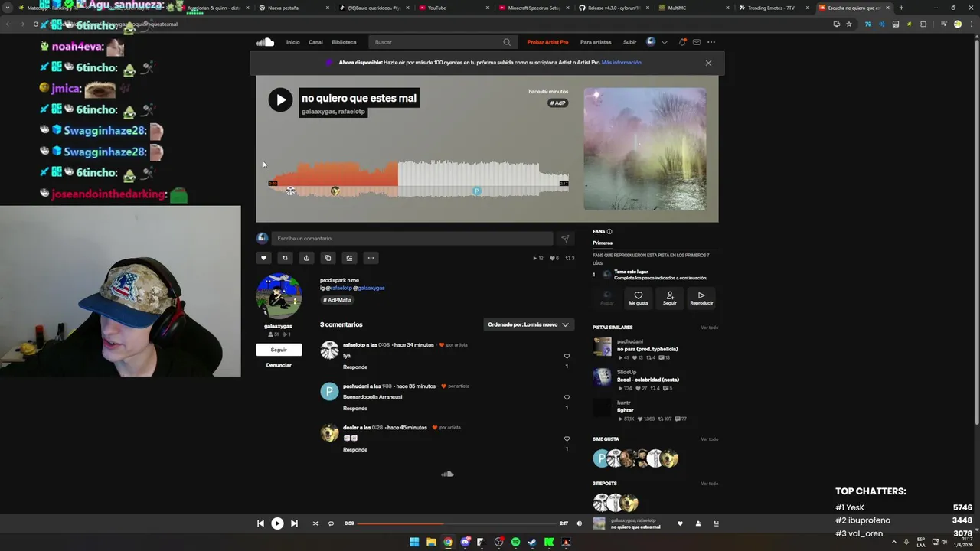Open info icon next to FANS heading
This screenshot has height=551, width=980.
tap(609, 231)
